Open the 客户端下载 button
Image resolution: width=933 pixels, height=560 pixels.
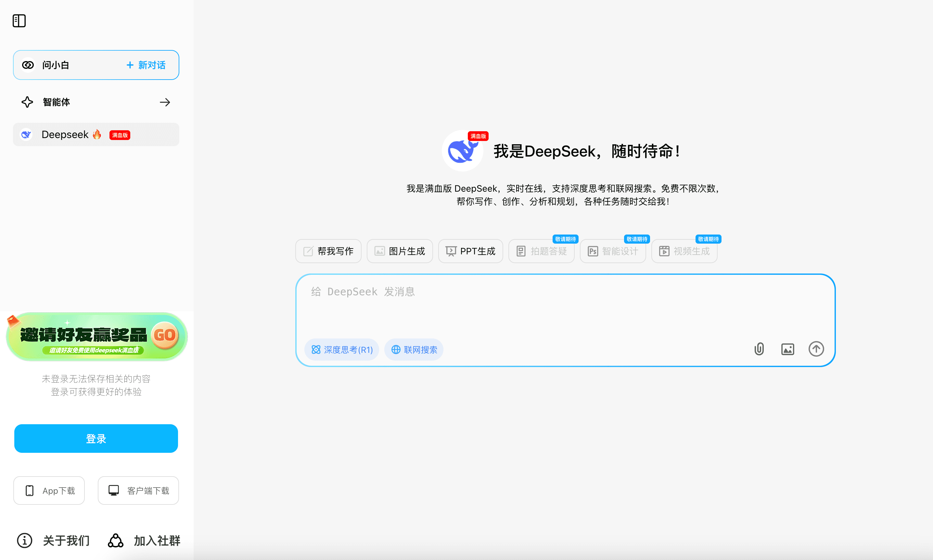[x=138, y=490]
